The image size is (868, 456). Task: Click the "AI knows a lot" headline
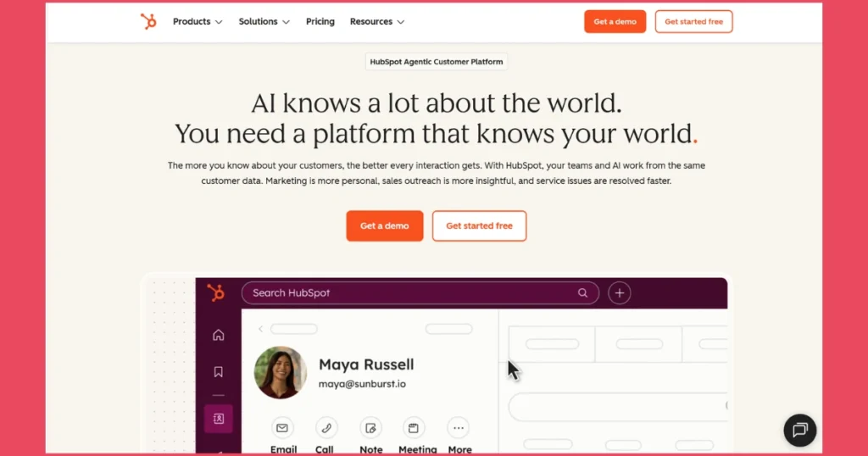coord(437,103)
